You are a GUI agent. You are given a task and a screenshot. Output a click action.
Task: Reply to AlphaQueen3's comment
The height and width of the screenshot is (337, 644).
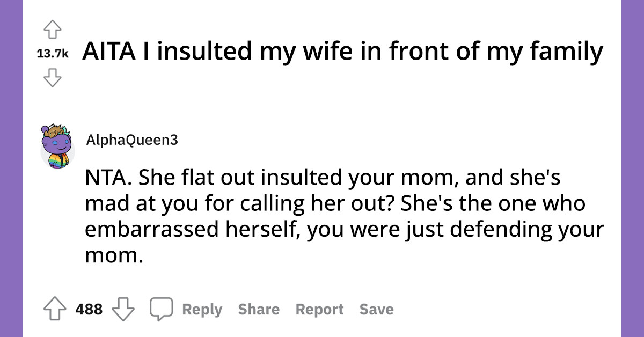[202, 309]
